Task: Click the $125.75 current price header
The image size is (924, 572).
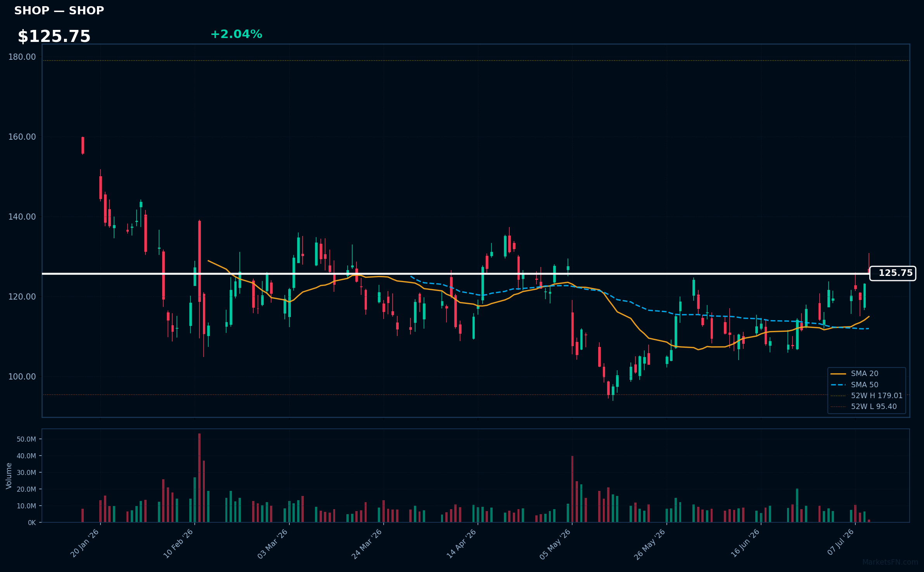Action: tap(54, 36)
